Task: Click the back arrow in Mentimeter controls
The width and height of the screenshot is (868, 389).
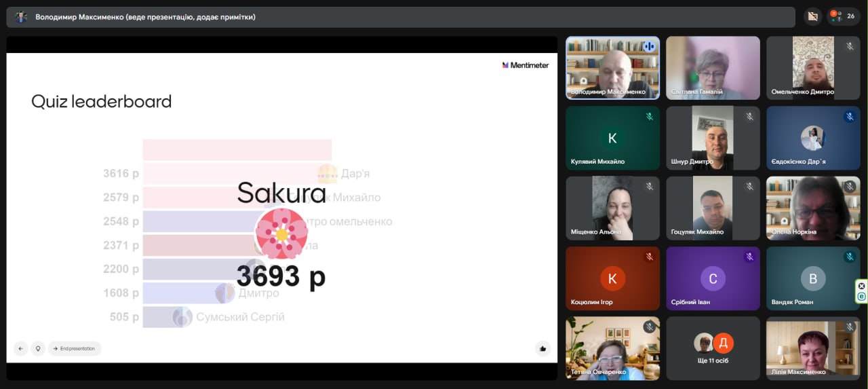Action: pos(20,349)
